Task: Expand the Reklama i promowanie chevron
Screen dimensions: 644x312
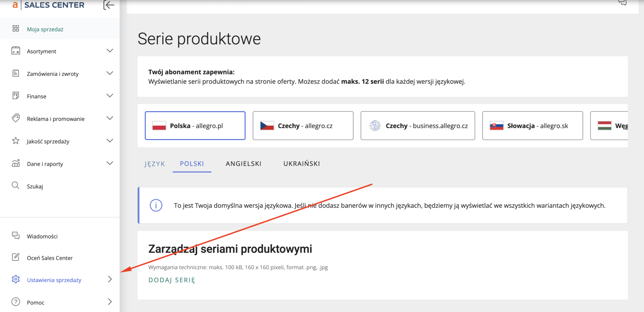Action: click(x=110, y=118)
